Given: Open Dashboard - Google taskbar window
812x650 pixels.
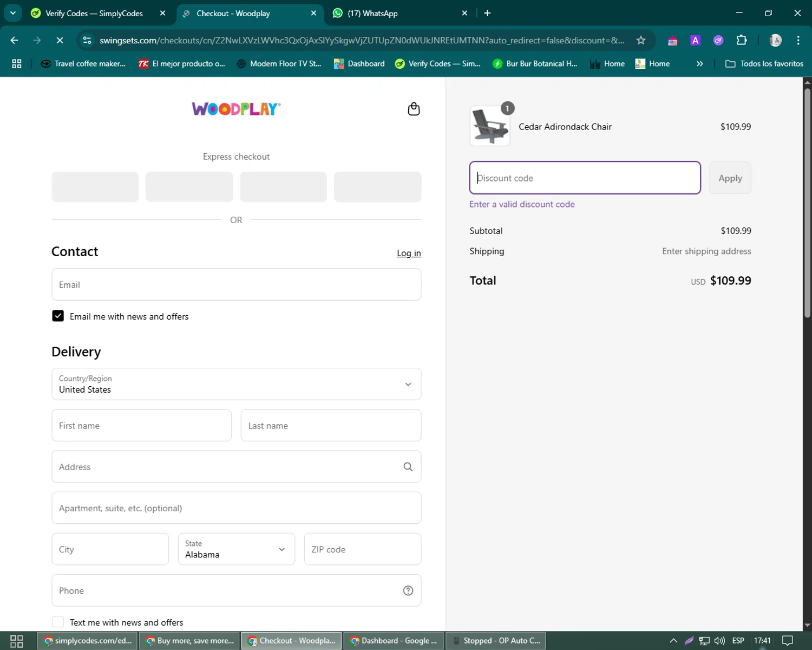Looking at the screenshot, I should (394, 641).
